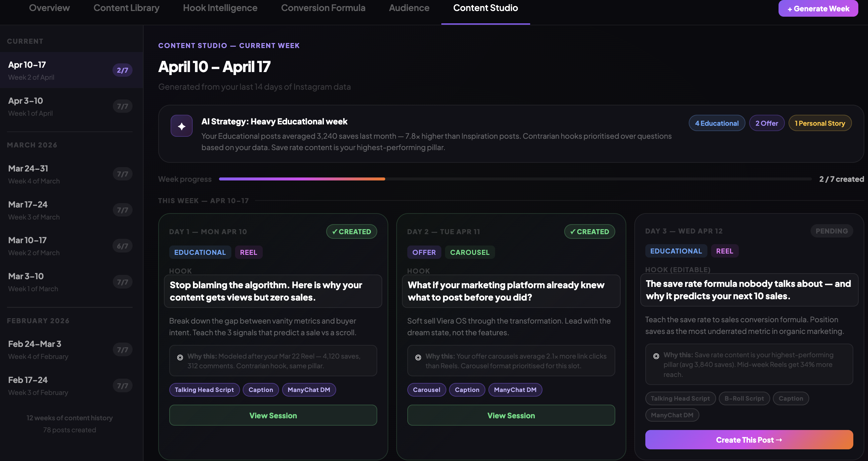The width and height of the screenshot is (868, 461).
Task: Click the B-Roll Script chip on Day 3
Action: click(744, 398)
